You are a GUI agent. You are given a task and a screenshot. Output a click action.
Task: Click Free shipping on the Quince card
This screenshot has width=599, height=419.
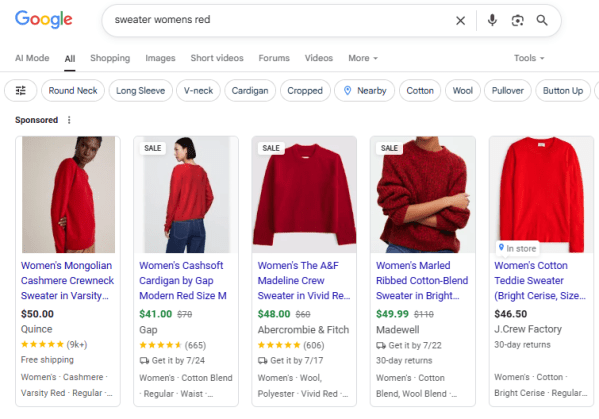tap(47, 360)
